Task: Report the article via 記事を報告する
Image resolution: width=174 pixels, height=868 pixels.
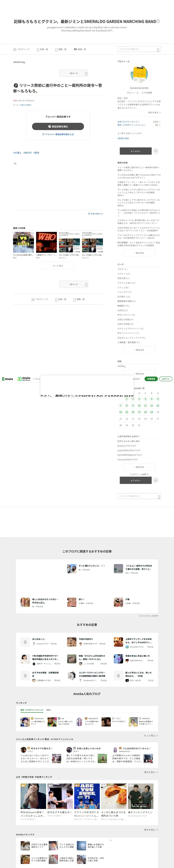Action: click(95, 214)
